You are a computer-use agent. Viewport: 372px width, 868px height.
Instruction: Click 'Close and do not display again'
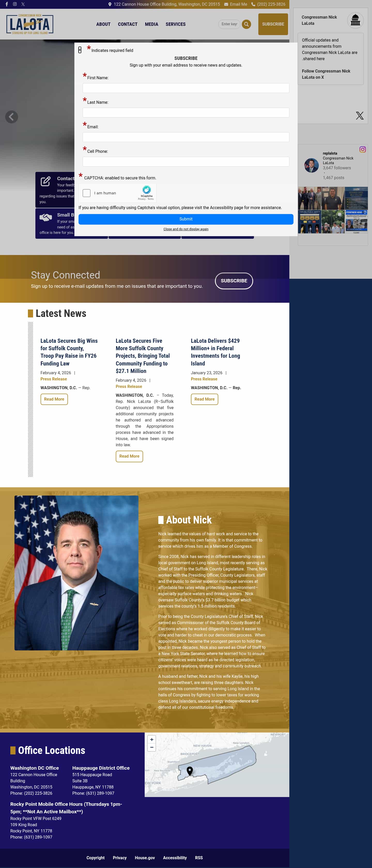pos(186,229)
